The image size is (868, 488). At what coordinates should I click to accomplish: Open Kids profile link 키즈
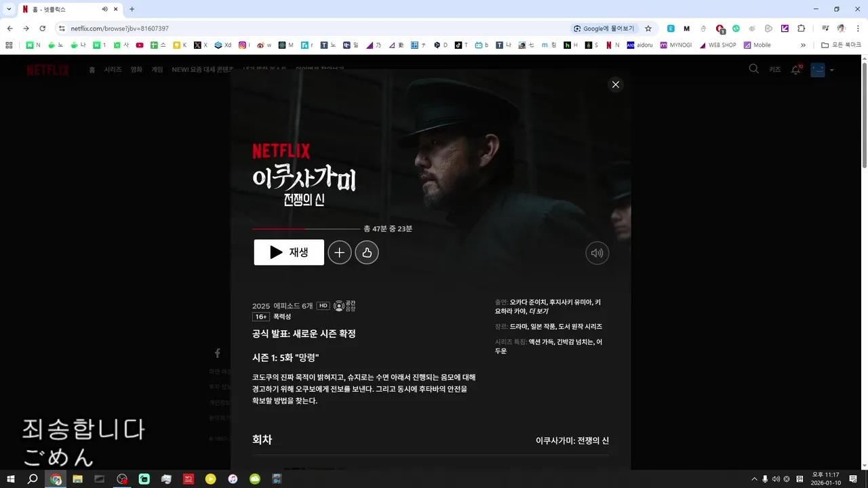774,69
